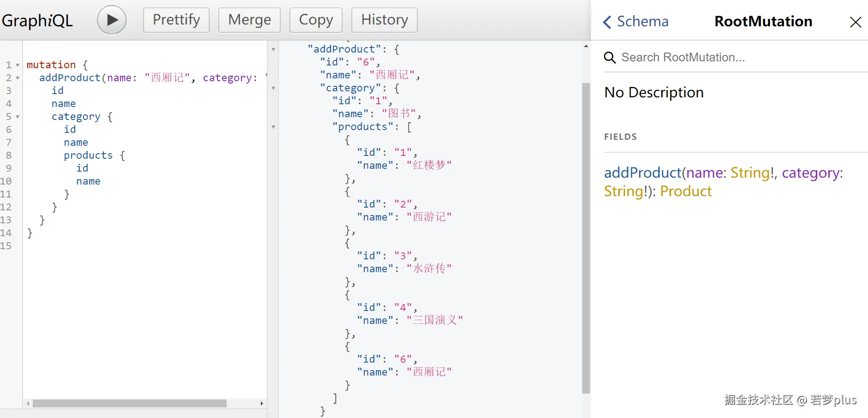Screen dimensions: 868x418
Task: Click the RootMutation title heading
Action: tap(762, 21)
